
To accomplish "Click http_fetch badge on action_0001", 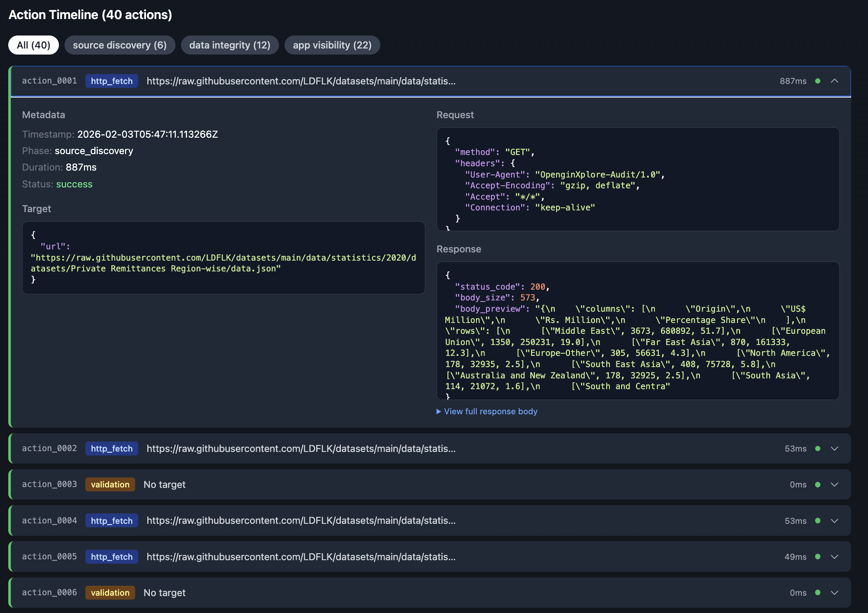I will 111,81.
